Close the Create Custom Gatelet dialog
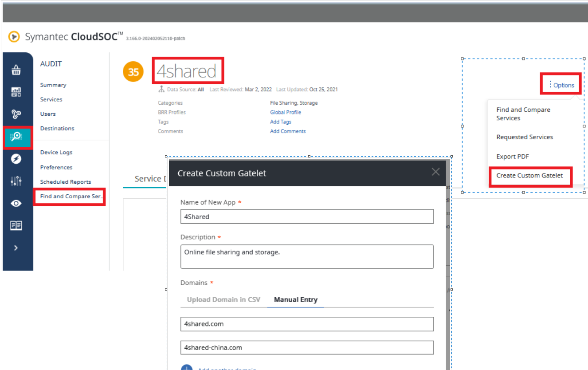Image resolution: width=588 pixels, height=370 pixels. point(435,172)
